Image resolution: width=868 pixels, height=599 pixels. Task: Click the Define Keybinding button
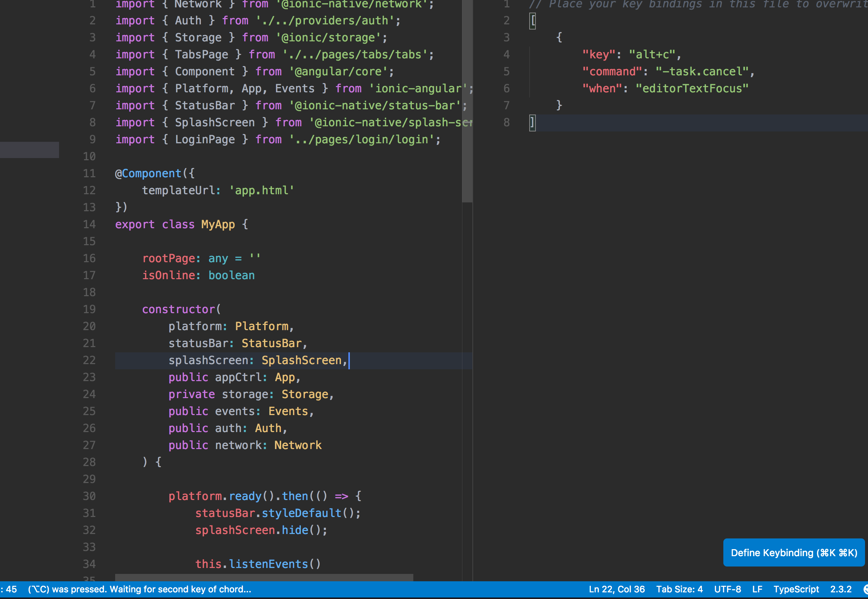pyautogui.click(x=793, y=552)
